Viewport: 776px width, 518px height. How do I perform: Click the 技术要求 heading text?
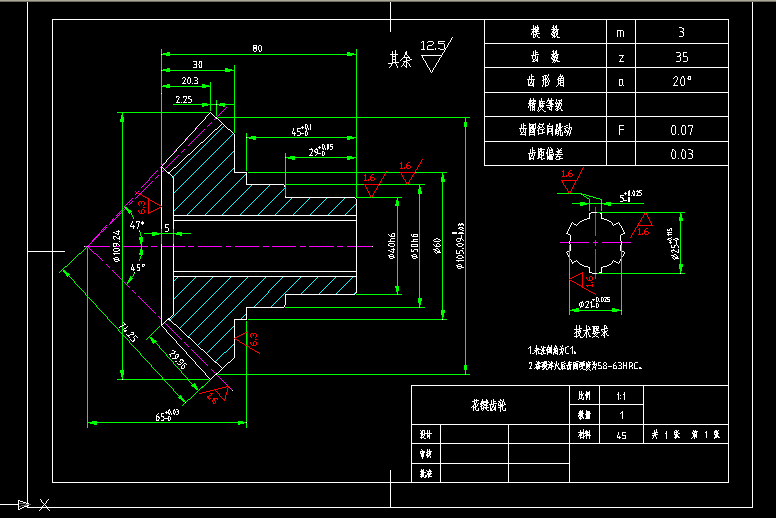point(591,329)
